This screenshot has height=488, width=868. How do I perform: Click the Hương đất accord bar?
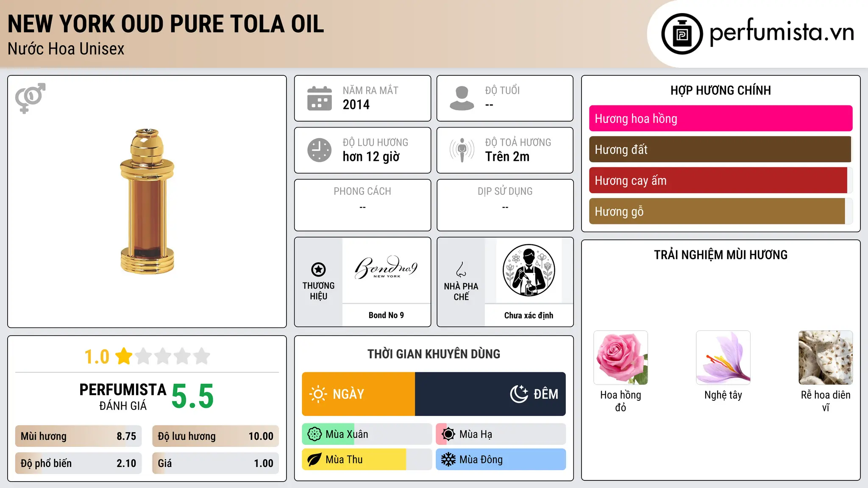(x=721, y=150)
